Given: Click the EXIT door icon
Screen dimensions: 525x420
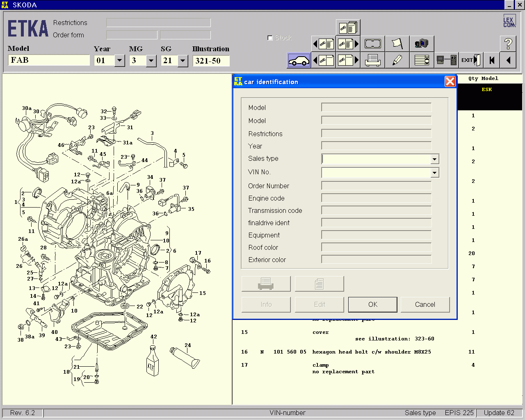Looking at the screenshot, I should click(471, 60).
